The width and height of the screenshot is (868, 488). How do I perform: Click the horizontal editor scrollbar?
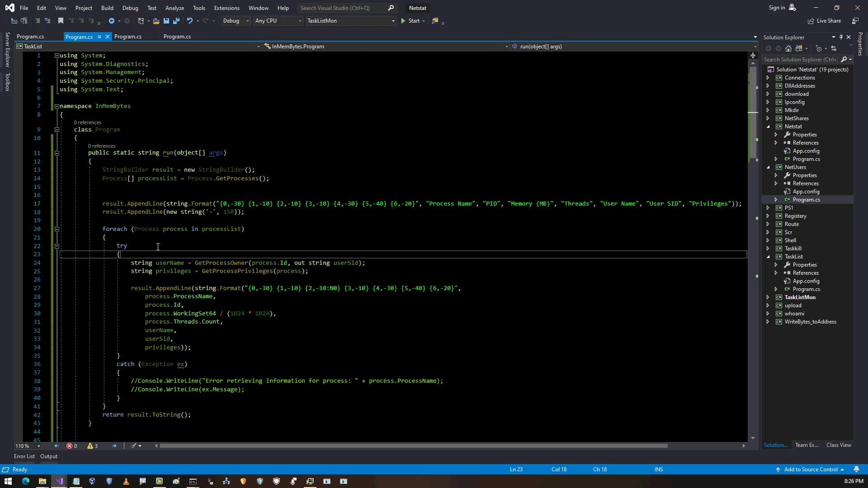coord(413,446)
